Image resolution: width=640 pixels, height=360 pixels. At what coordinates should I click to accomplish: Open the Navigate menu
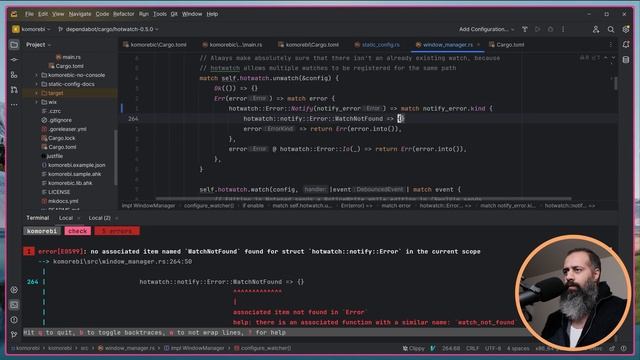pyautogui.click(x=80, y=14)
